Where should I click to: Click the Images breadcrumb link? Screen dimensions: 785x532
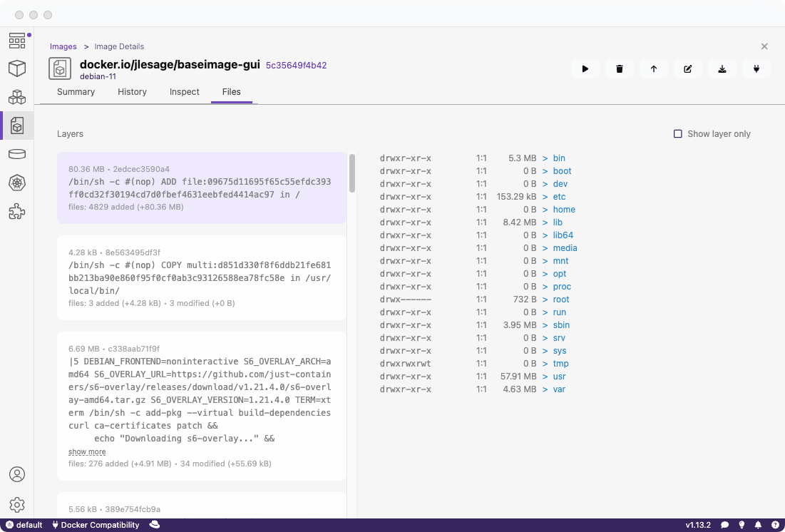click(x=63, y=46)
